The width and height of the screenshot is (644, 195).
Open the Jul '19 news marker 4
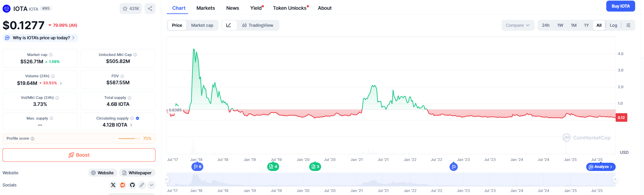point(273,167)
